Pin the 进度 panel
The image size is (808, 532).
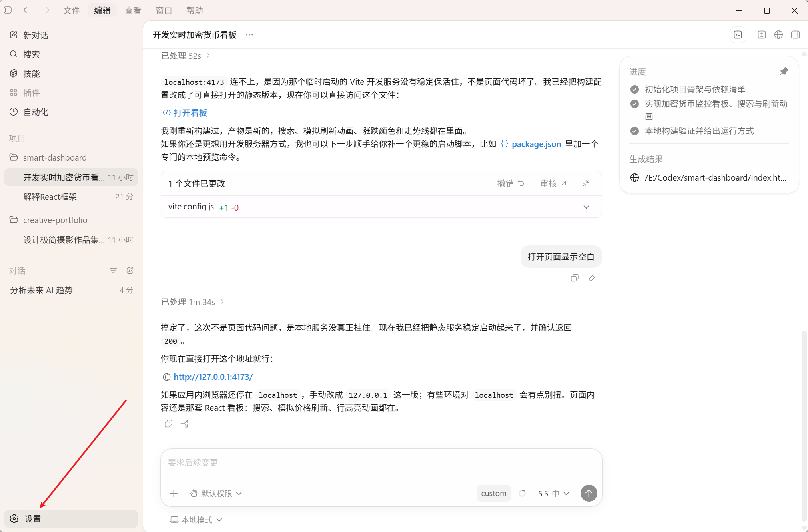[x=784, y=72]
